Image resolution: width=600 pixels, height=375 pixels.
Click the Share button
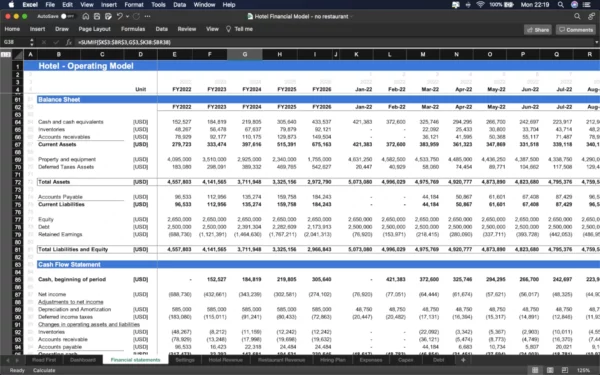[x=538, y=29]
